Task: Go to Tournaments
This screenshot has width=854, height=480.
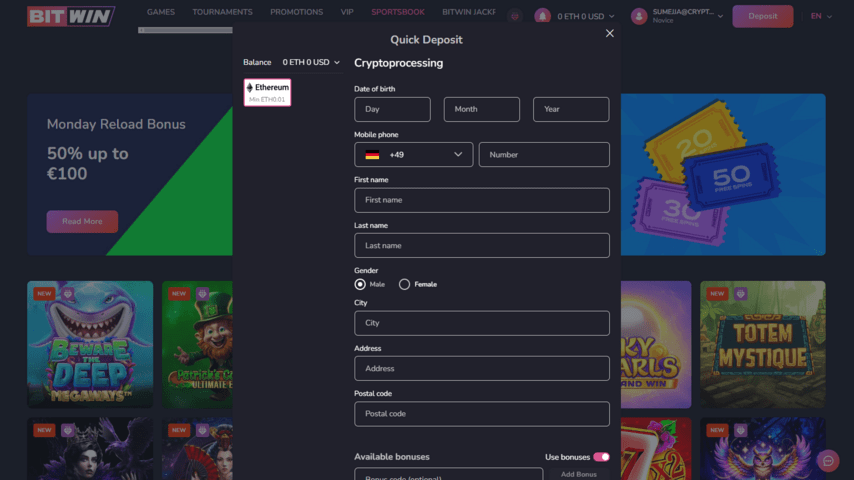Action: tap(222, 12)
